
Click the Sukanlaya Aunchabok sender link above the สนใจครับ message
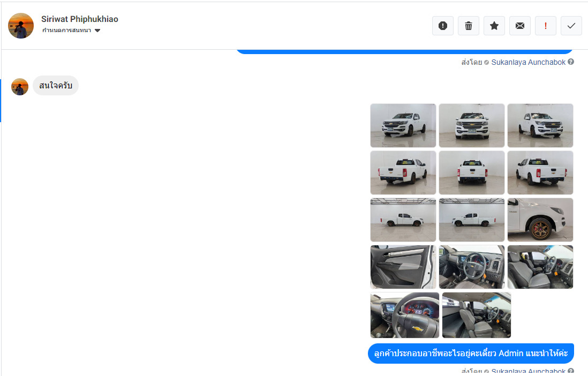(x=528, y=62)
